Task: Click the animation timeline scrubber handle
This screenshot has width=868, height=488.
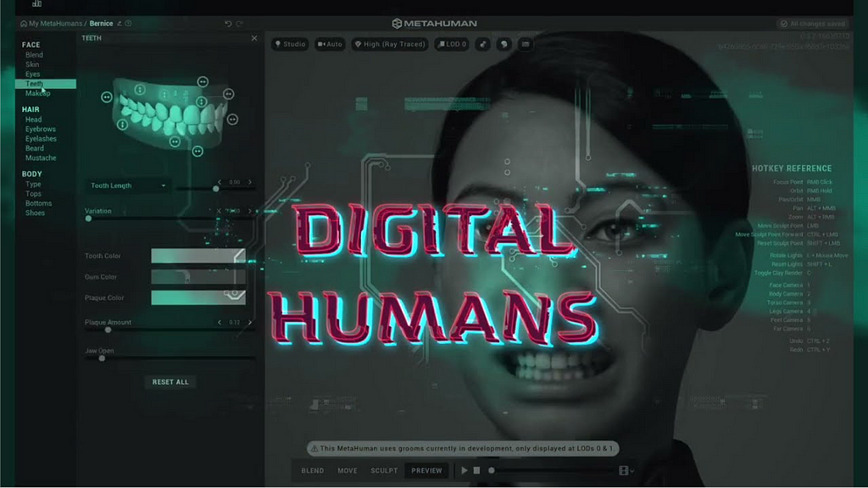Action: 491,470
